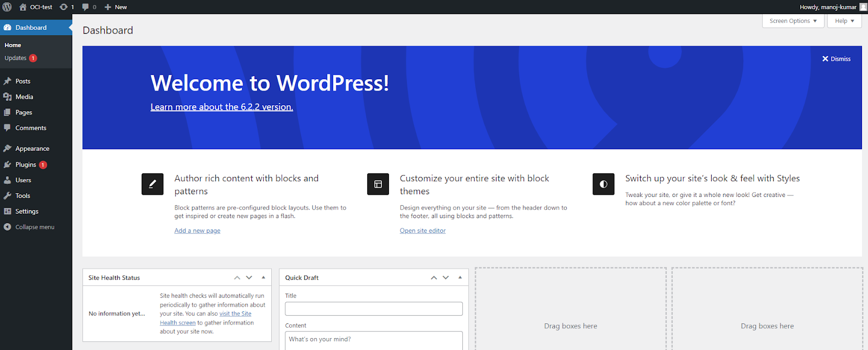This screenshot has height=350, width=868.
Task: Click the Dashboard menu label
Action: click(x=31, y=28)
